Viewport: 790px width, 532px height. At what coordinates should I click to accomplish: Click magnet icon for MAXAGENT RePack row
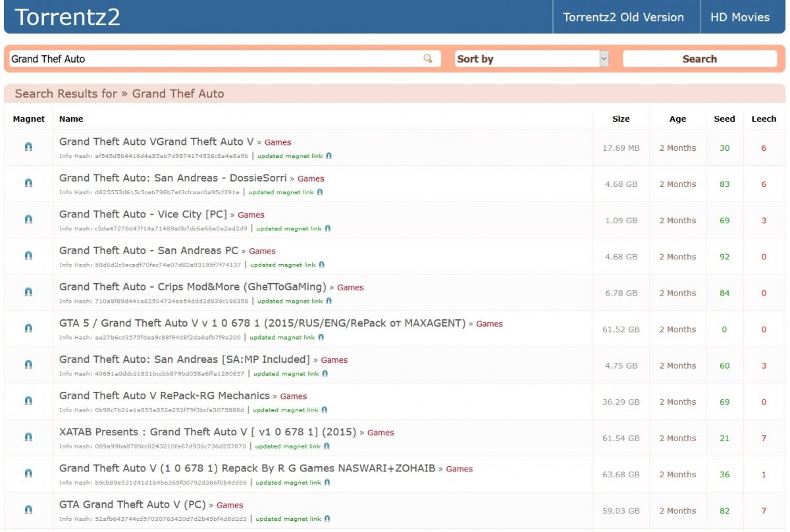[28, 329]
